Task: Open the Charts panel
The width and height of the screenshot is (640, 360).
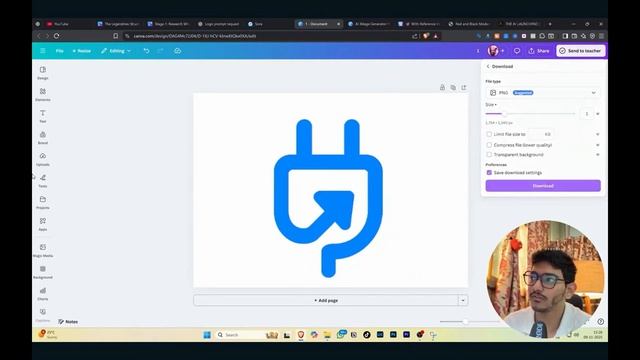Action: point(42,293)
